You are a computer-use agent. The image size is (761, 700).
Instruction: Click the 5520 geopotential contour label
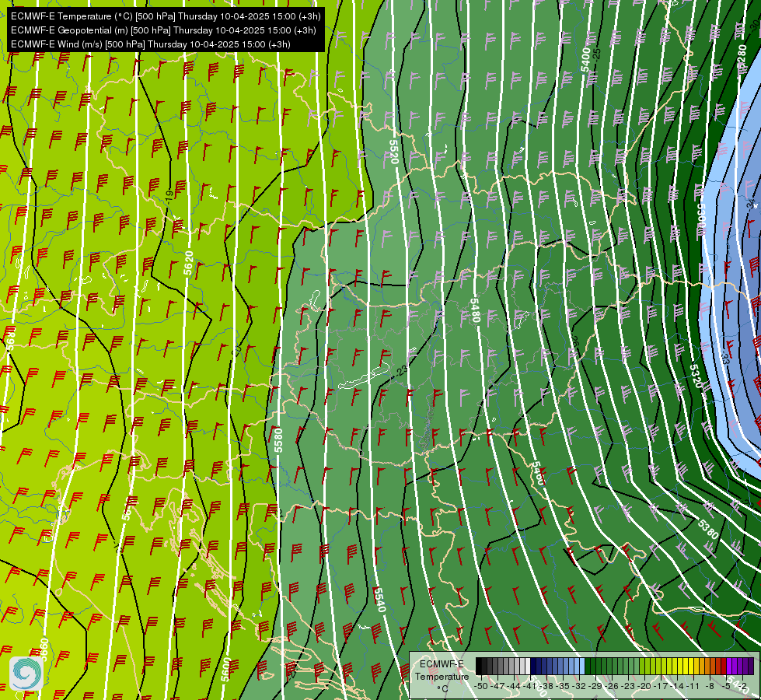coord(393,152)
